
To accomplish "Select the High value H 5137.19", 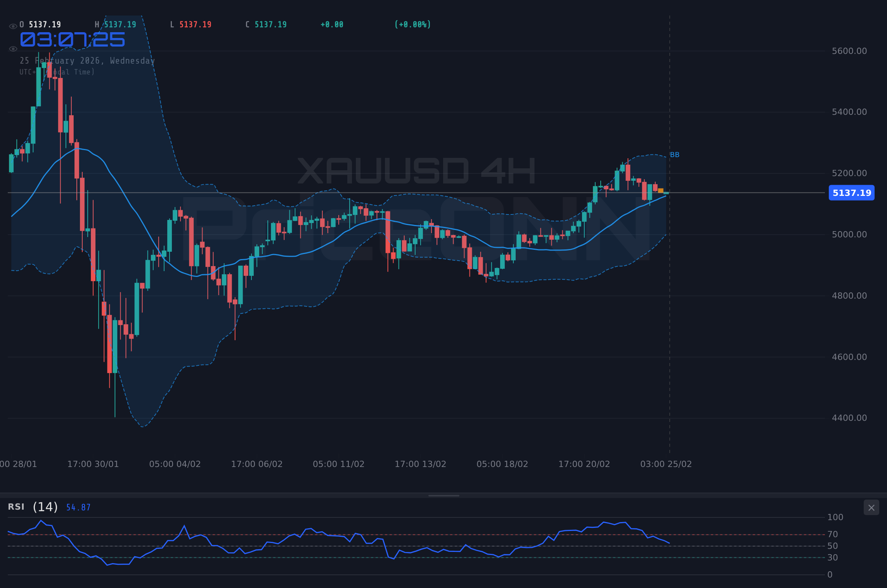I will pos(115,24).
